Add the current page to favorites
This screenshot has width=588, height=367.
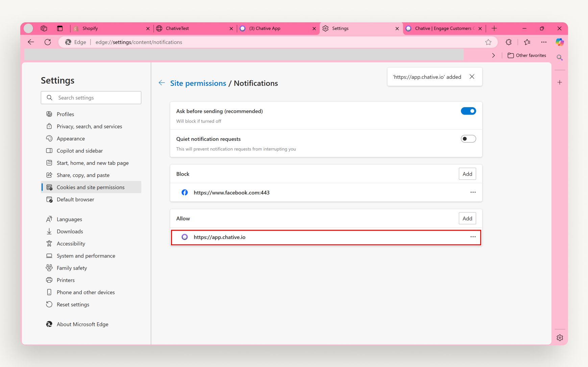click(488, 42)
